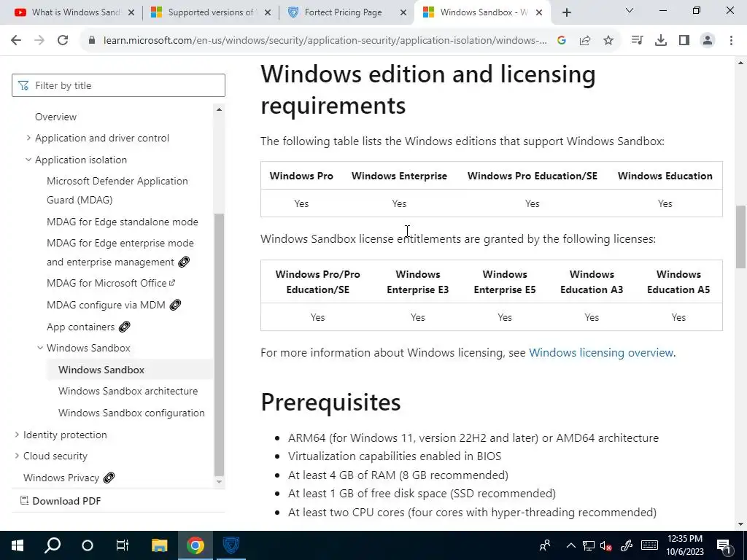Open taskbar search magnifier
Viewport: 747px width, 560px height.
point(53,545)
